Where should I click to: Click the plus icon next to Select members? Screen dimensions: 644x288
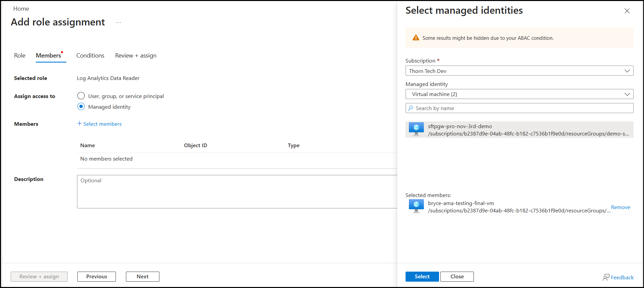[x=79, y=124]
